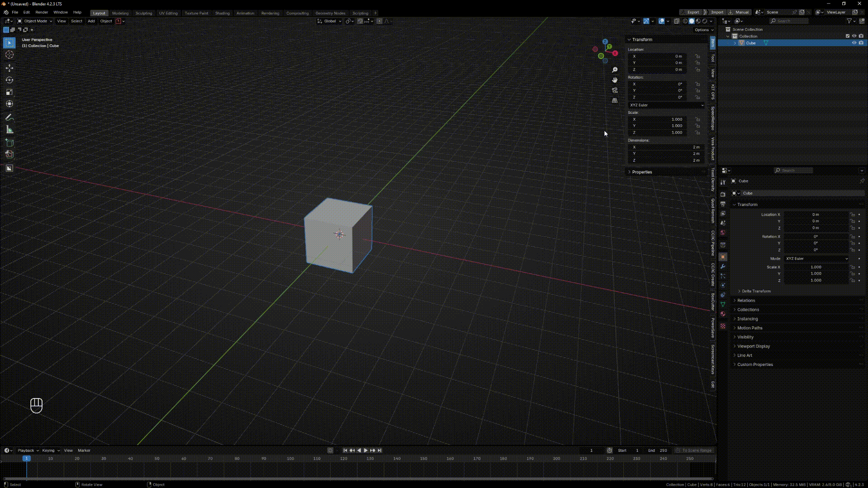Select the Move tool in toolbar
The height and width of the screenshot is (488, 868).
click(9, 68)
